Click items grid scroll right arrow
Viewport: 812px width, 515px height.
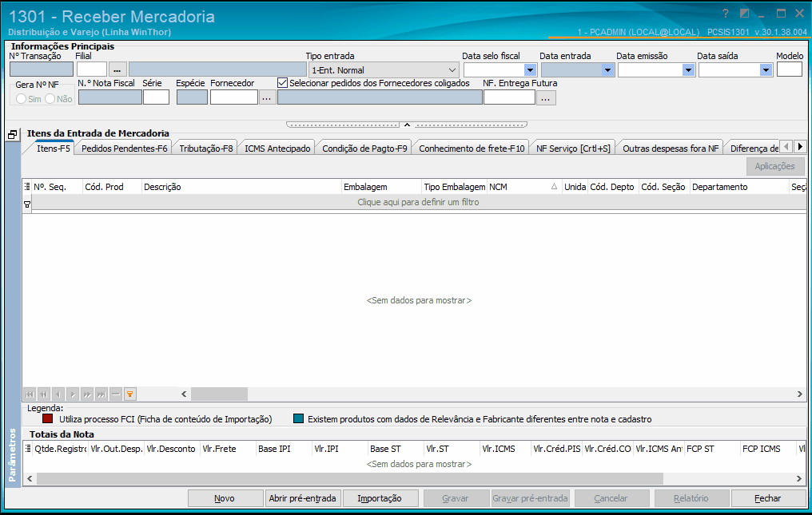[x=799, y=394]
